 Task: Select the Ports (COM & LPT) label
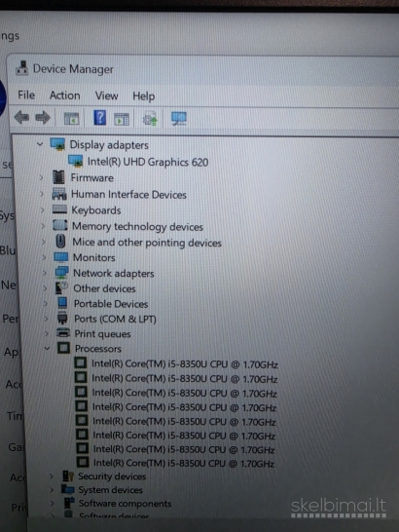point(115,319)
